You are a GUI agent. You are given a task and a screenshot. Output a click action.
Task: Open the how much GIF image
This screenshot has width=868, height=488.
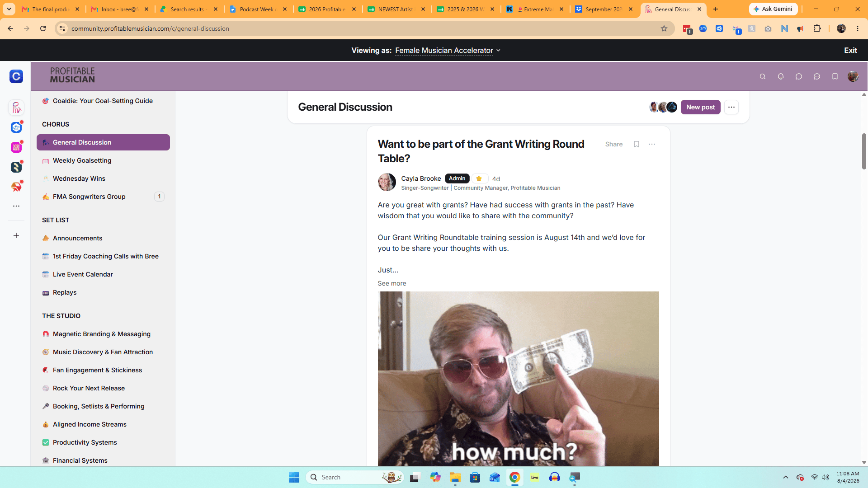519,379
